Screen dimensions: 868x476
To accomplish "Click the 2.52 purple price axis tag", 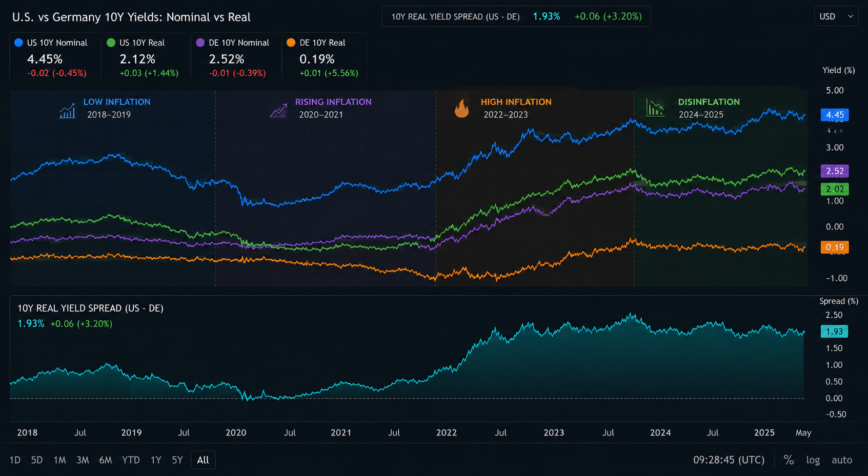I will [x=835, y=171].
